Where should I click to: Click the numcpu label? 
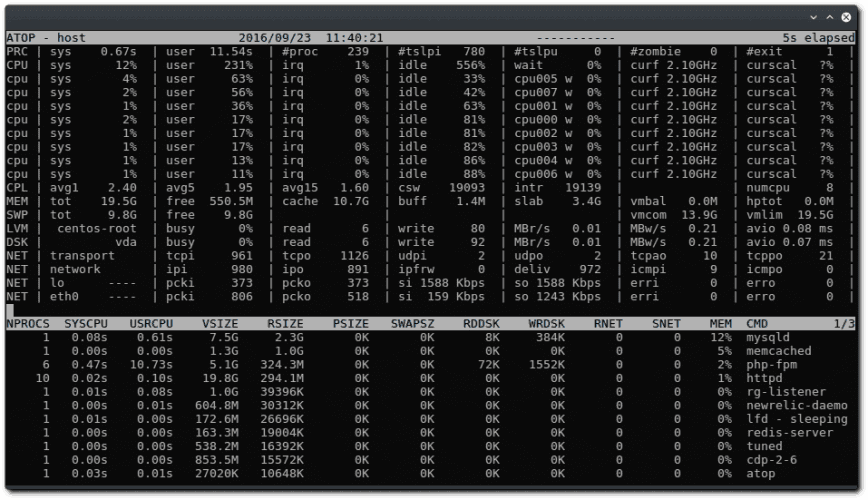pyautogui.click(x=768, y=188)
